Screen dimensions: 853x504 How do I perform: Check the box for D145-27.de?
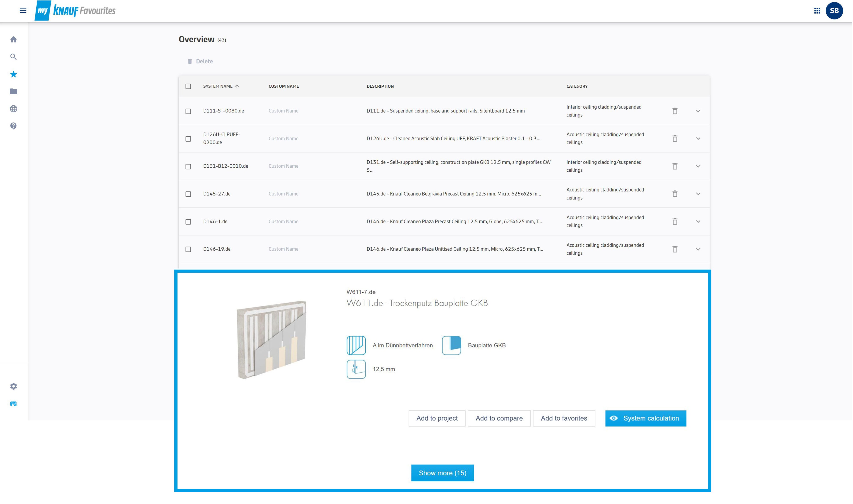point(188,194)
